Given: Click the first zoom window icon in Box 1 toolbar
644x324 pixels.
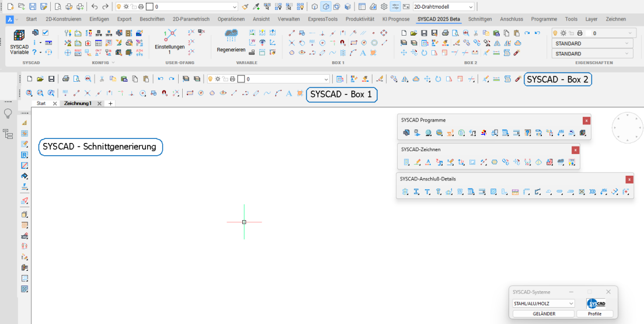Looking at the screenshot, I should pos(29,93).
